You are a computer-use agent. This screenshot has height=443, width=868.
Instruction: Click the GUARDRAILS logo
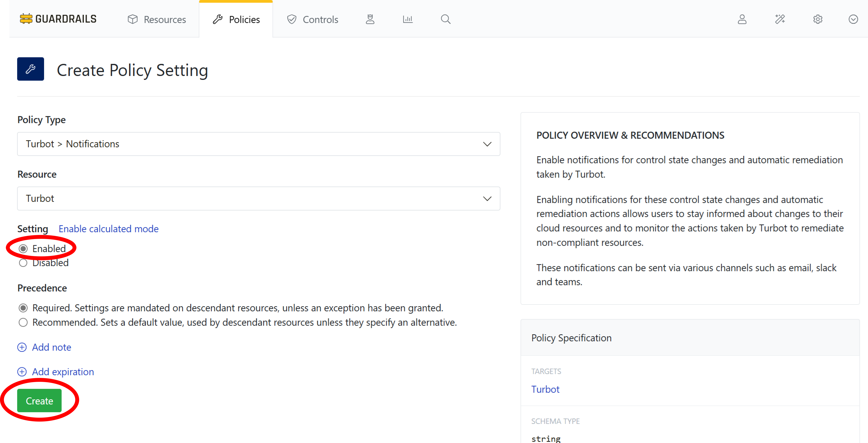pos(58,19)
